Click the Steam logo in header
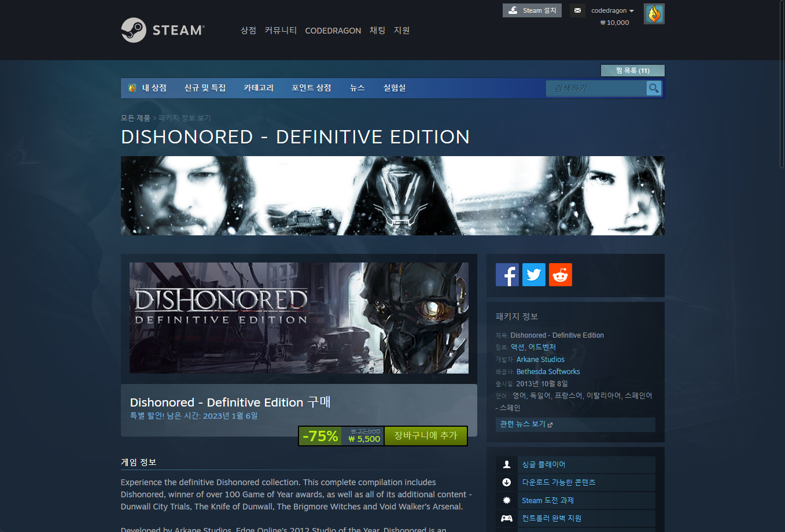This screenshot has width=785, height=532. 163,30
